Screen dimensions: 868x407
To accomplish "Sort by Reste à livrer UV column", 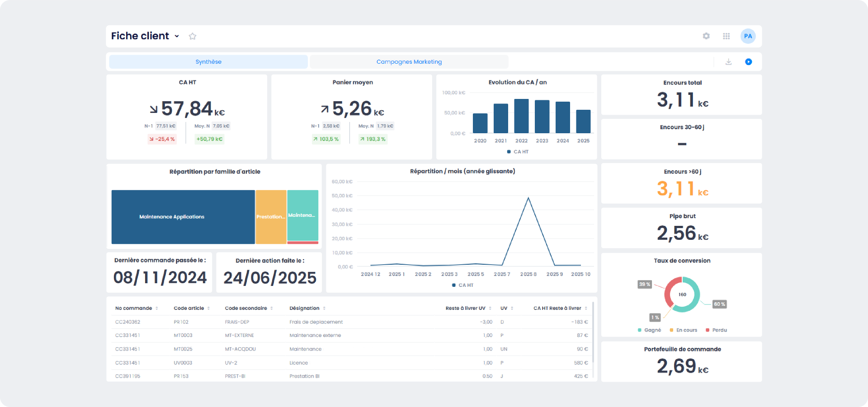I will tap(490, 309).
